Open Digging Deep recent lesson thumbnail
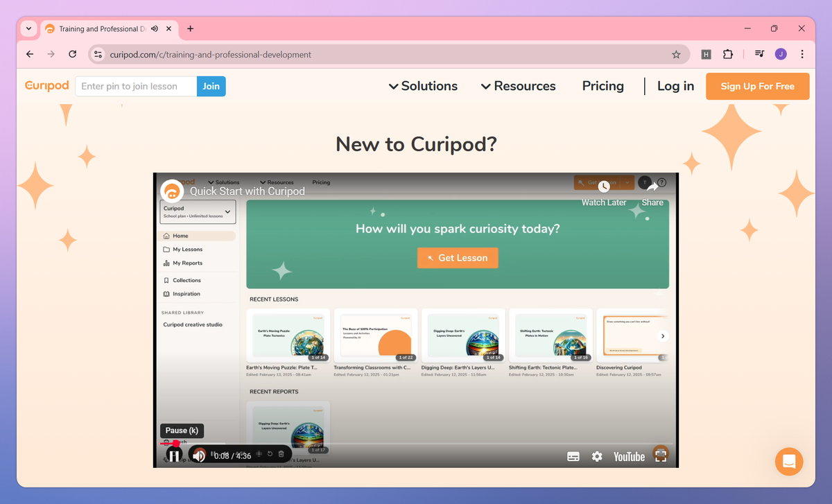This screenshot has width=832, height=504. pyautogui.click(x=463, y=336)
